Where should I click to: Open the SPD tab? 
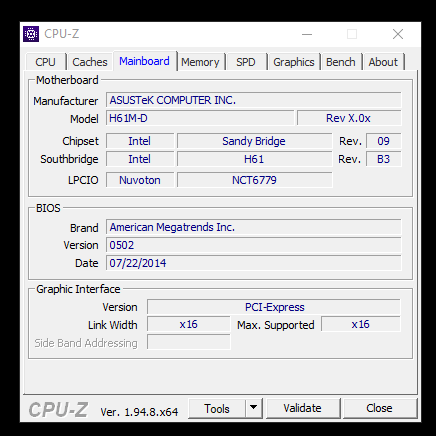246,62
